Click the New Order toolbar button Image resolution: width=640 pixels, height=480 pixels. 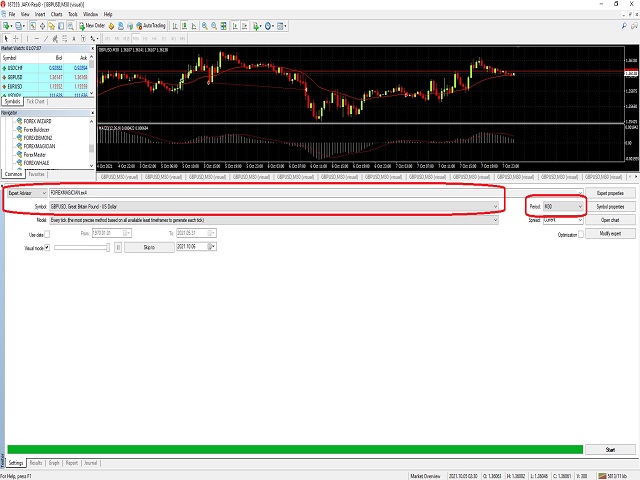(92, 26)
